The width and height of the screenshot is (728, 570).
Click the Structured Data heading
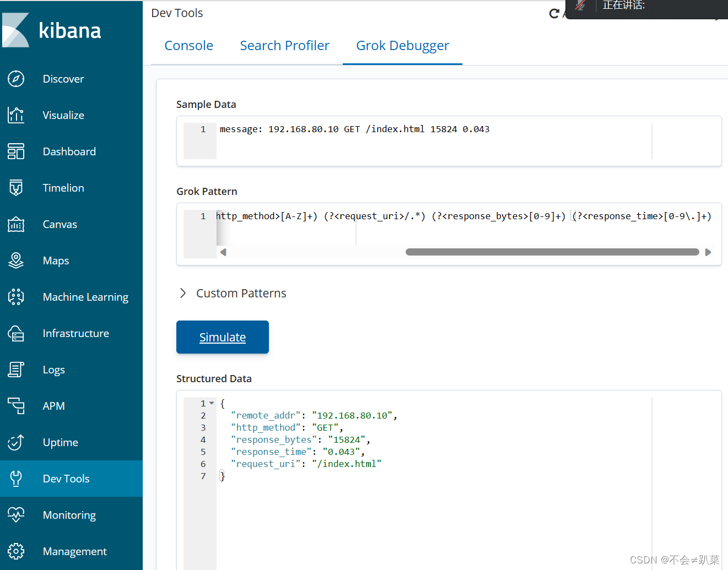pyautogui.click(x=214, y=378)
